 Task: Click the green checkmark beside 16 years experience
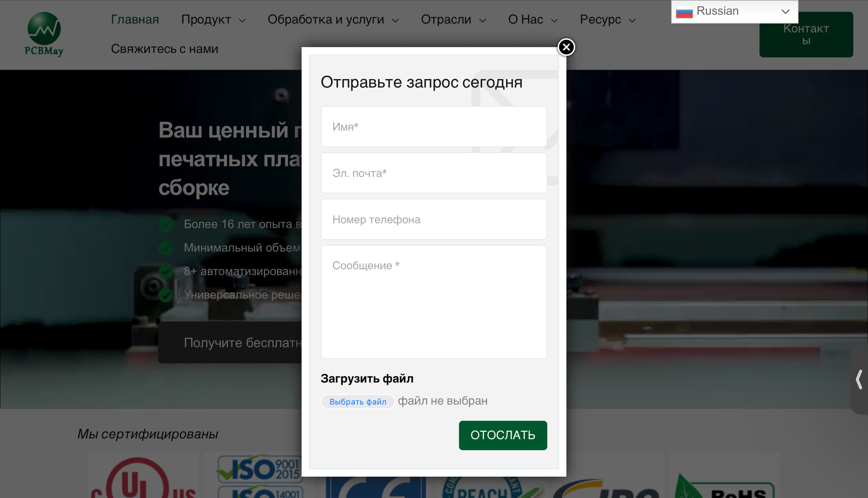(x=166, y=224)
